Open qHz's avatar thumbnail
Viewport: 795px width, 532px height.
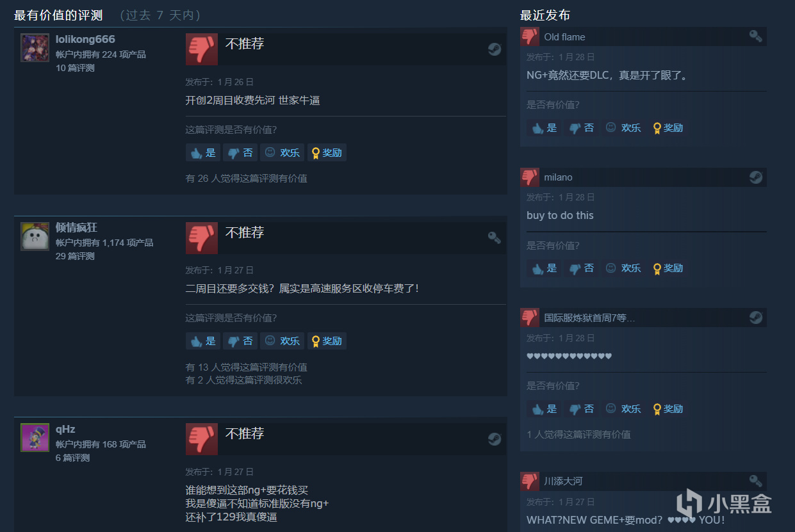tap(35, 437)
